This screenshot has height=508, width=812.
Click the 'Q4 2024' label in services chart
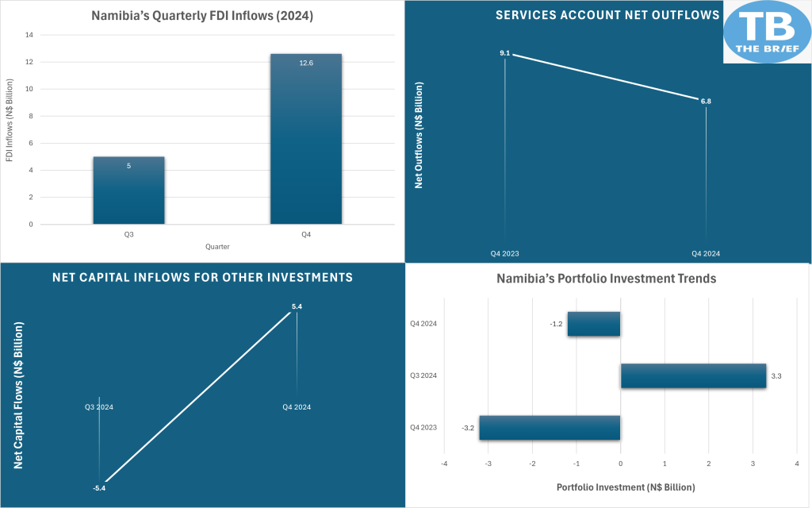pos(706,253)
